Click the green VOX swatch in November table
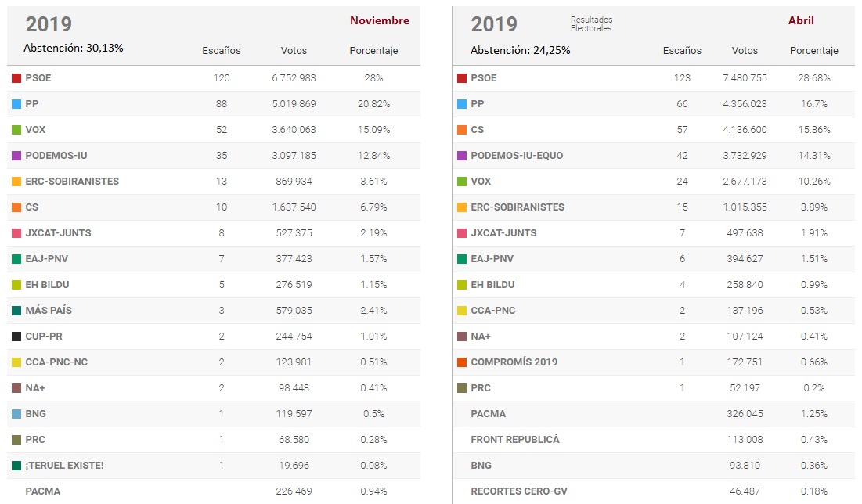Screen dimensions: 862x504 point(16,130)
